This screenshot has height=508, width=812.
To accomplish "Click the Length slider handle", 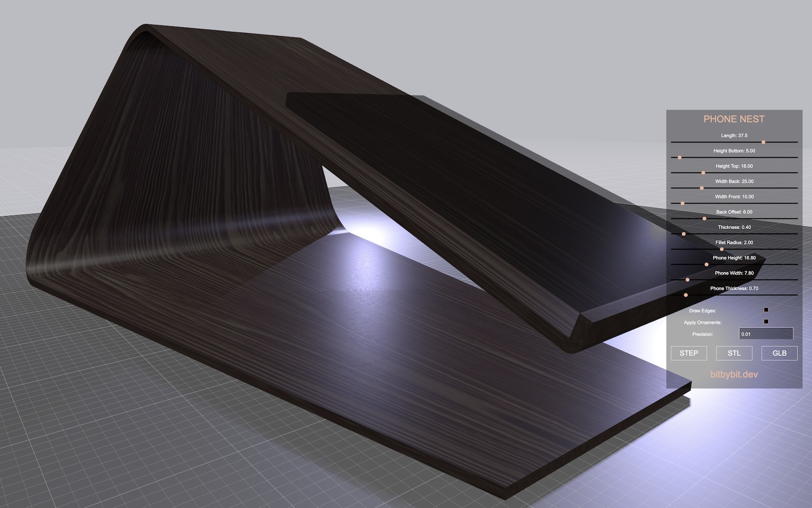I will coord(763,142).
